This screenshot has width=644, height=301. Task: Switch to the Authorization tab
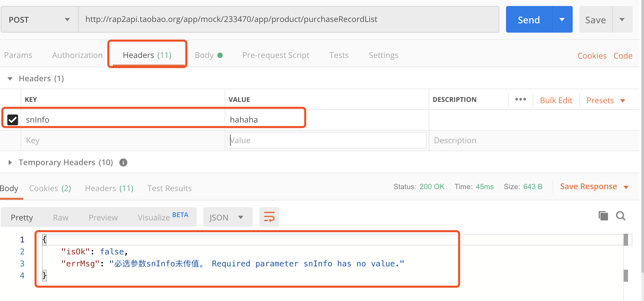[77, 55]
